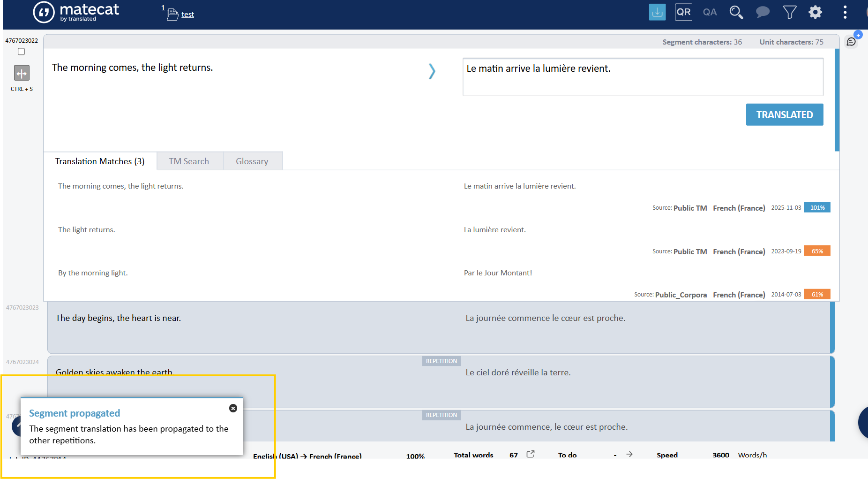Screen dimensions: 868x479
Task: Switch to the TM Search tab
Action: 189,161
